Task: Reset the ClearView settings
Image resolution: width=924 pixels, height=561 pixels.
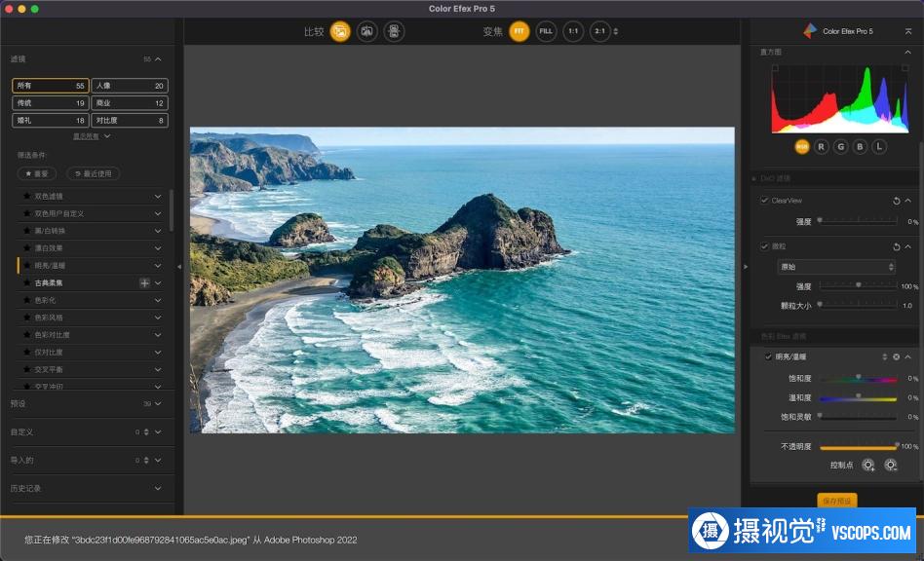Action: (x=897, y=201)
